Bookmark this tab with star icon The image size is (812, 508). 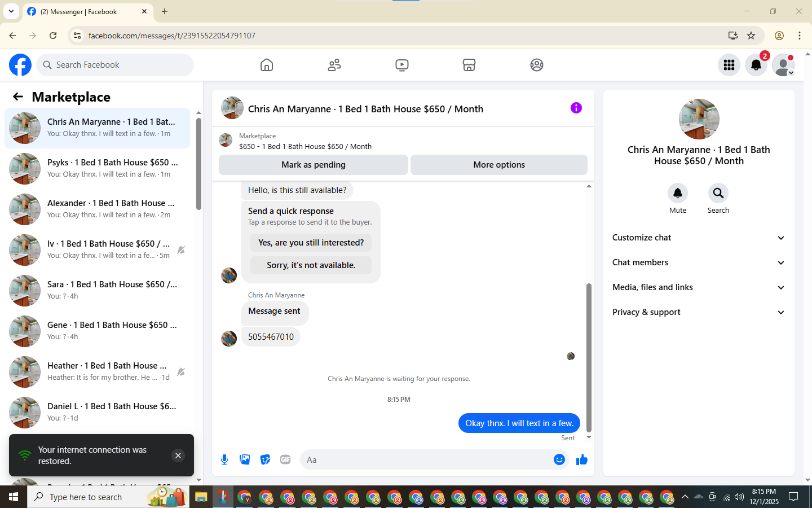tap(751, 36)
